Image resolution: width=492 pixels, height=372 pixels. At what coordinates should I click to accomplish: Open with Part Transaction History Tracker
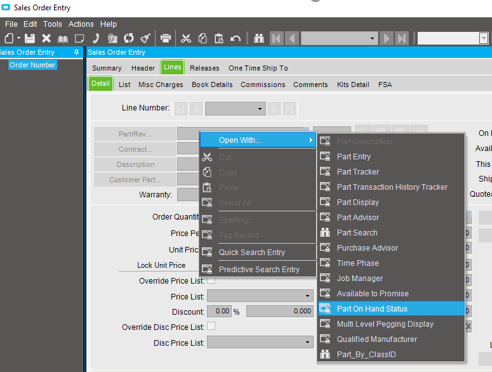point(391,187)
